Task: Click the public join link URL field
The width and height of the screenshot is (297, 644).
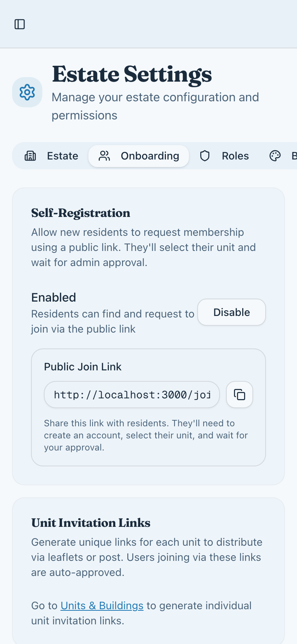Action: (131, 395)
